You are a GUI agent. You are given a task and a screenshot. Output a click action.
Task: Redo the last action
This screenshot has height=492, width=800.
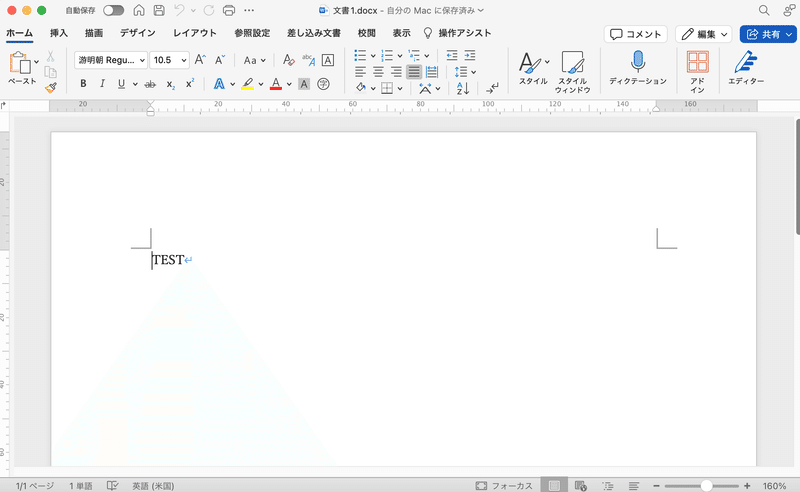pyautogui.click(x=209, y=10)
